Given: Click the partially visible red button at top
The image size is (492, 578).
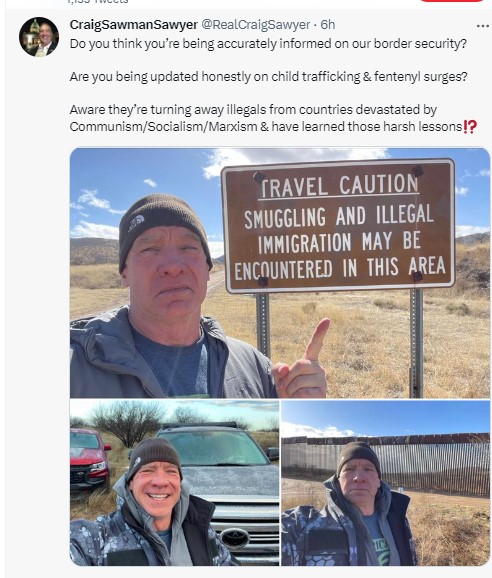Looking at the screenshot, I should pyautogui.click(x=451, y=1).
